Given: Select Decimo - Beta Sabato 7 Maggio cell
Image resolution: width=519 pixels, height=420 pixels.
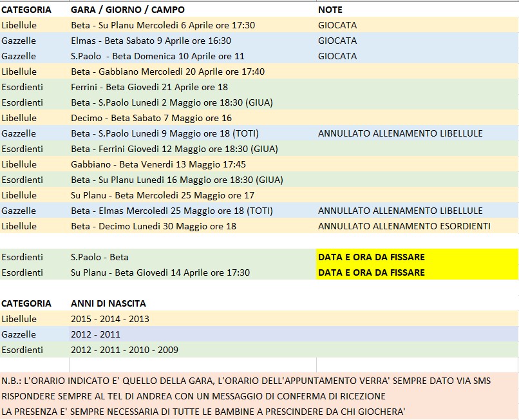Looking at the screenshot, I should pos(151,118).
